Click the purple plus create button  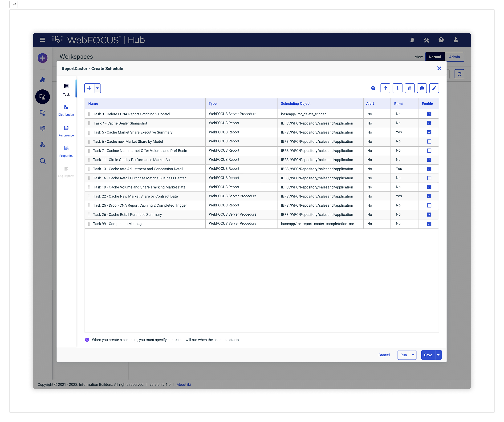coord(42,58)
